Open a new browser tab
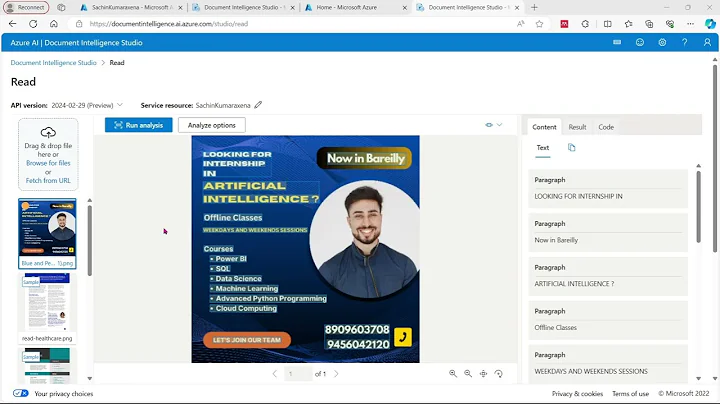 pos(534,7)
